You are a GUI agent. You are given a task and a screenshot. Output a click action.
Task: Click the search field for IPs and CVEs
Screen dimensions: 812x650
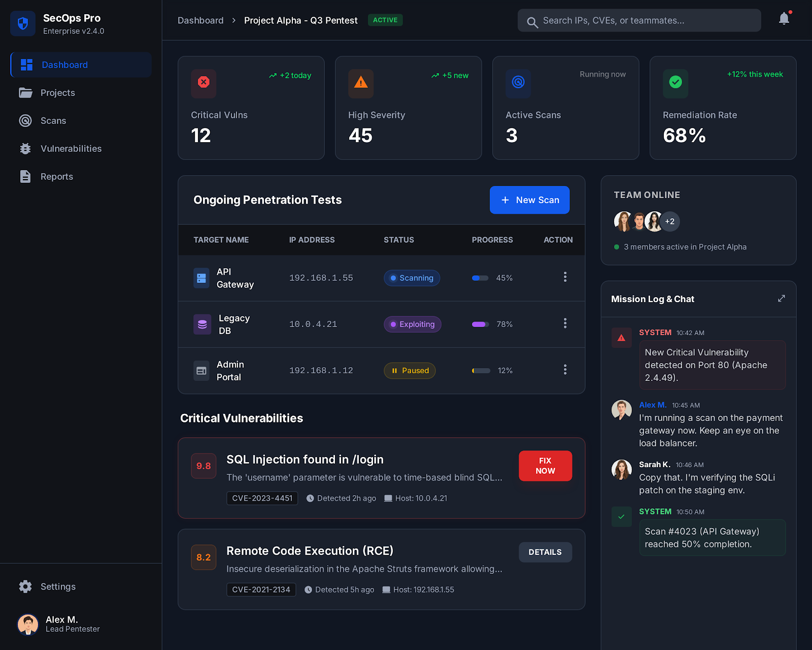pyautogui.click(x=638, y=20)
